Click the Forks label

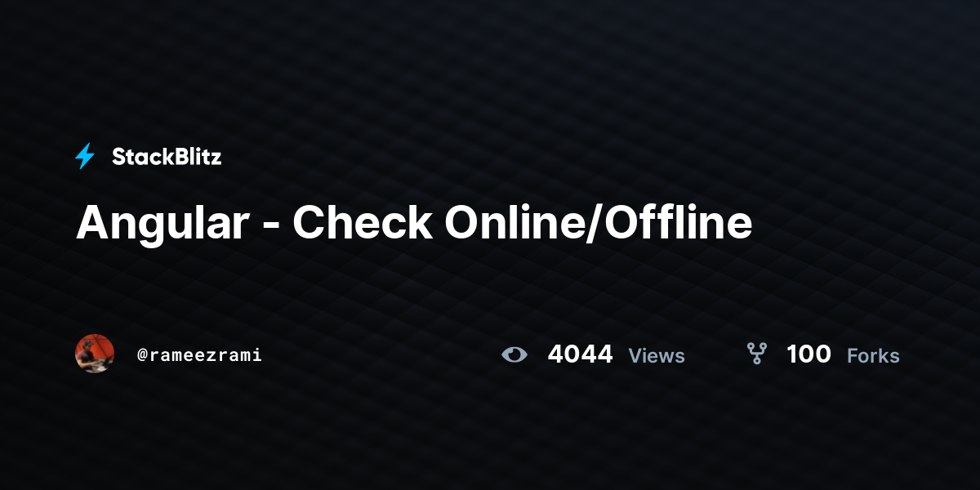pos(873,356)
